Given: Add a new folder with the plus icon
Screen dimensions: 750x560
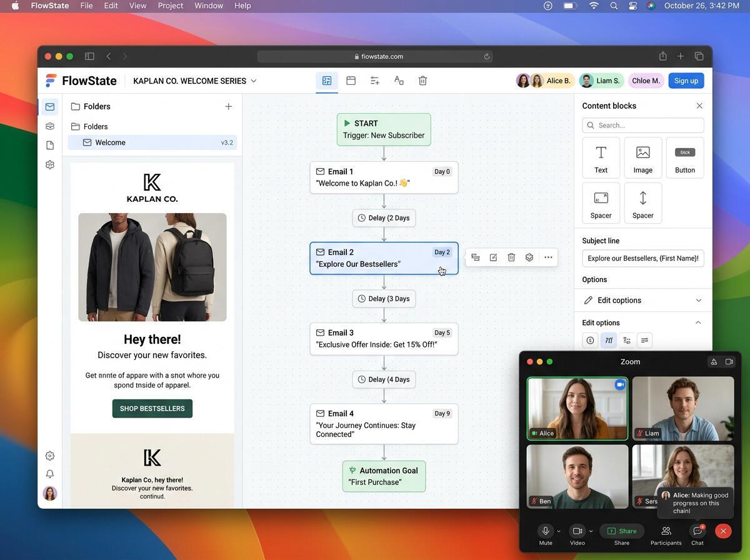Looking at the screenshot, I should (x=229, y=107).
